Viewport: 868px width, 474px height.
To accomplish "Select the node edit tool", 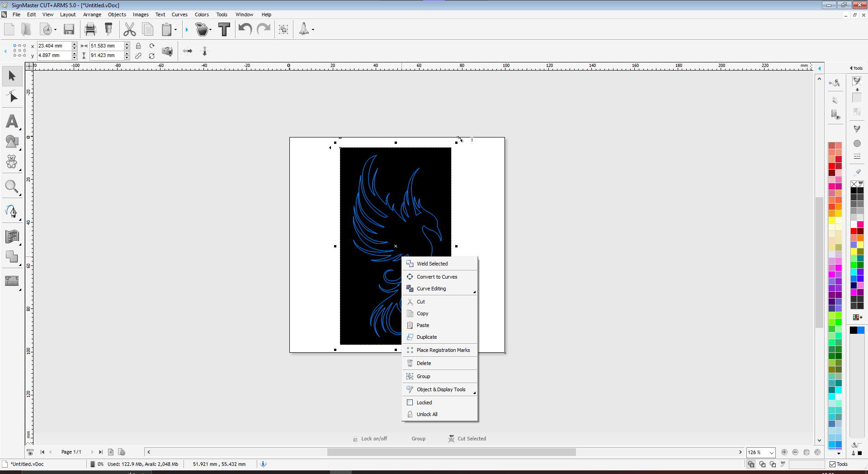I will [x=12, y=97].
